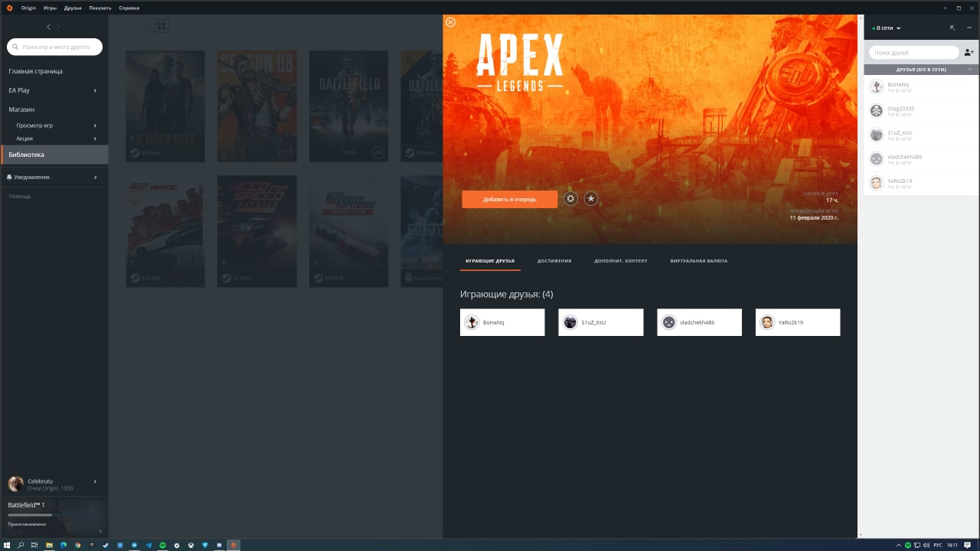The image size is (980, 551).
Task: Select Need for Speed Payback tile
Action: tap(257, 232)
